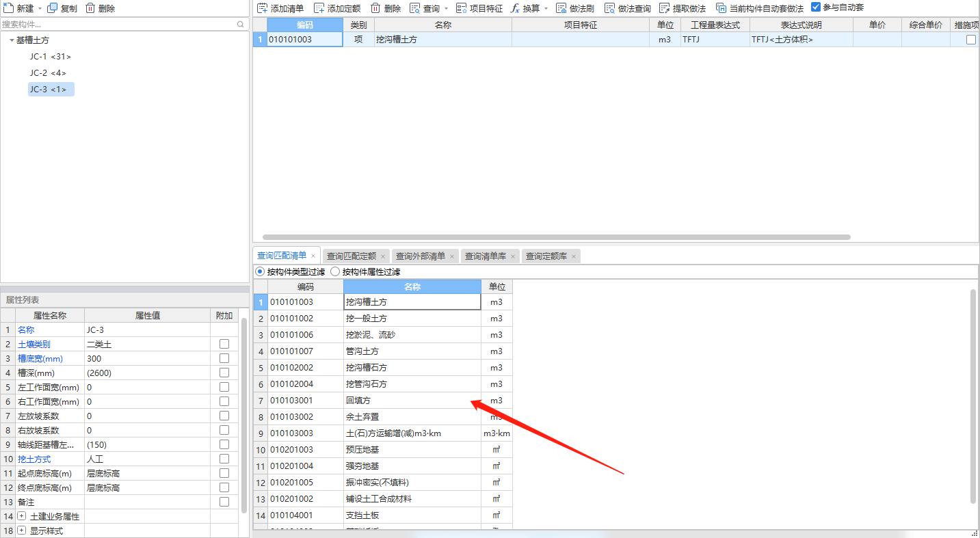Viewport: 980px width, 538px height.
Task: Close the 查询匹配定额 tab
Action: click(x=383, y=256)
